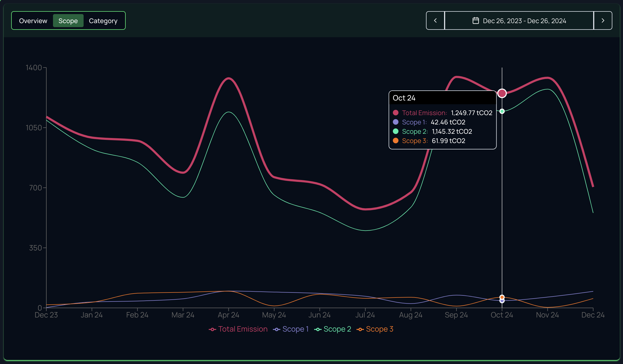Go to next date range
Screen dimensions: 623x364
(603, 20)
